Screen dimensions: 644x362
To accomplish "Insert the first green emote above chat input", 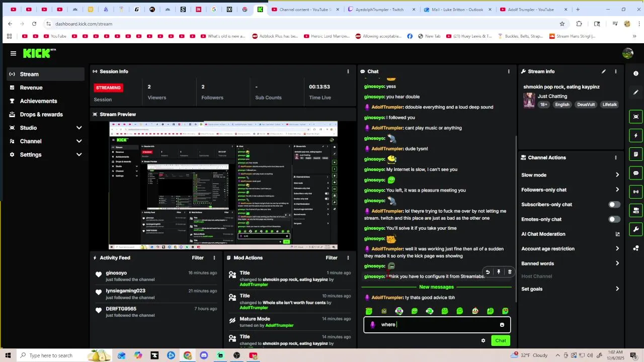I will click(369, 311).
